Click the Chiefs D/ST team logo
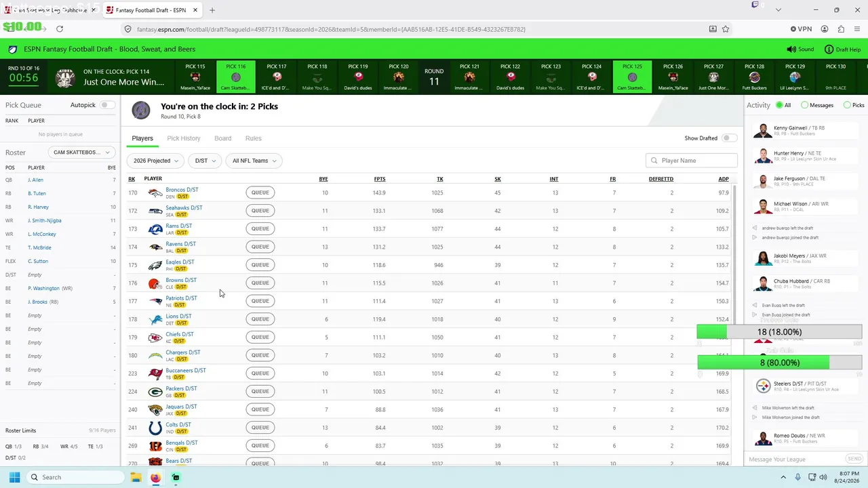The width and height of the screenshot is (868, 488). point(155,338)
